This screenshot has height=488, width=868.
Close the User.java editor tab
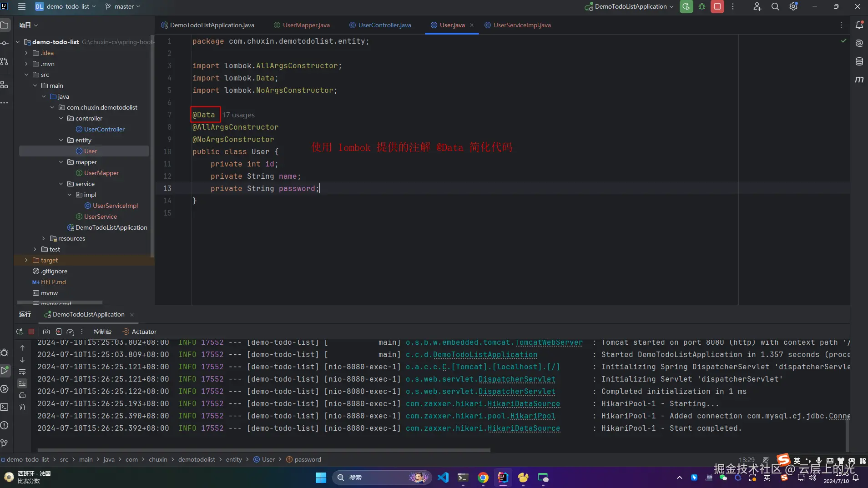point(472,25)
